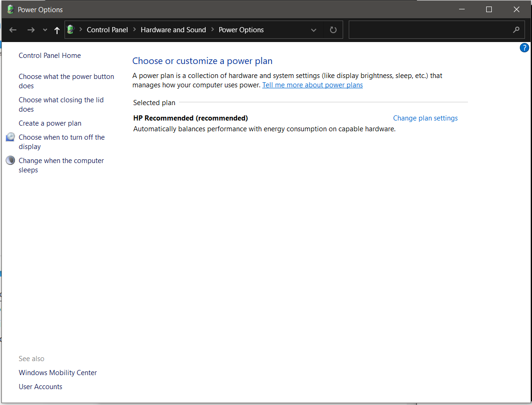
Task: Click the display clock icon in sidebar
Action: [x=10, y=137]
